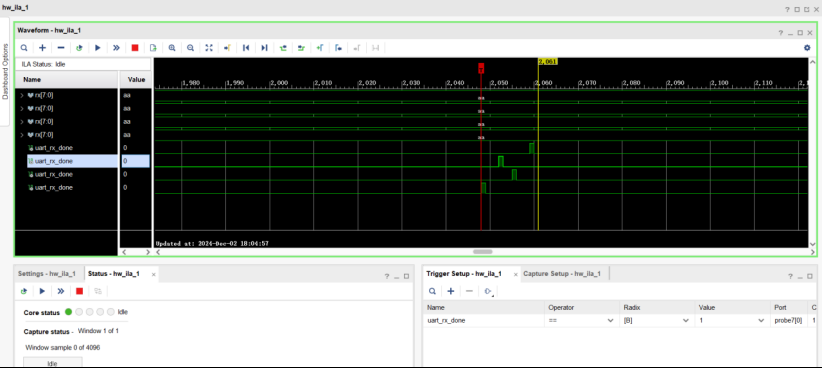Add a marker to the waveform
Image resolution: width=822 pixels, height=368 pixels.
point(320,48)
